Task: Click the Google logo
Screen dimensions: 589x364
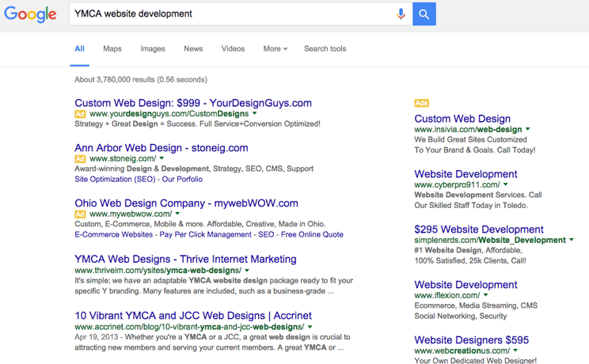Action: (x=30, y=14)
